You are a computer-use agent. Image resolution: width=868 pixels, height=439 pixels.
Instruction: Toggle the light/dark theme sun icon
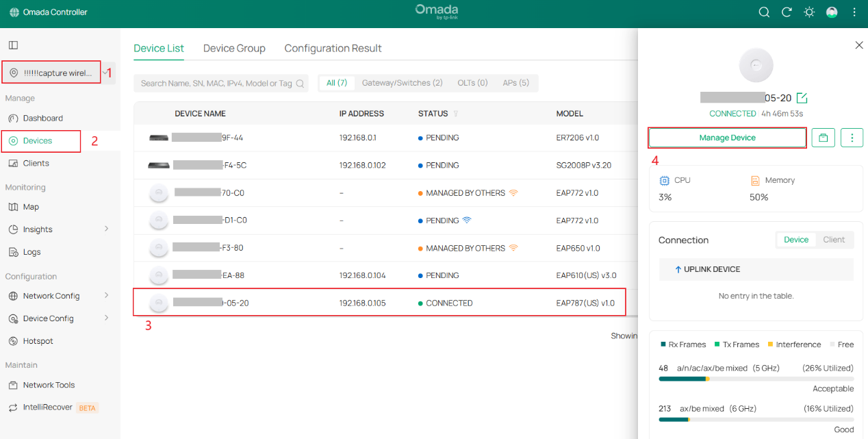tap(809, 12)
